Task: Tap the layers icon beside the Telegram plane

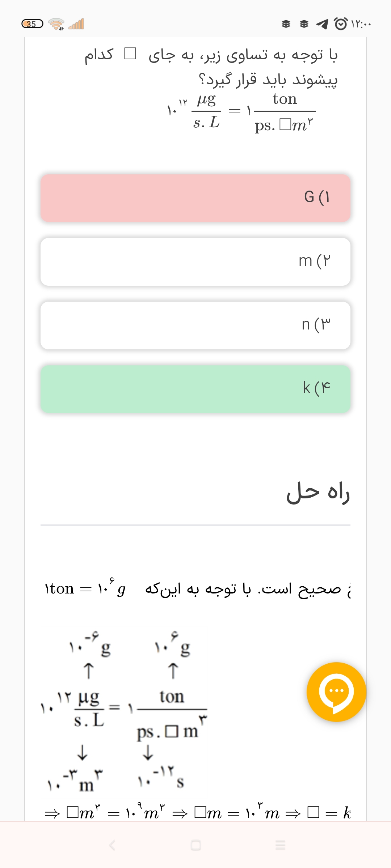Action: coord(304,24)
